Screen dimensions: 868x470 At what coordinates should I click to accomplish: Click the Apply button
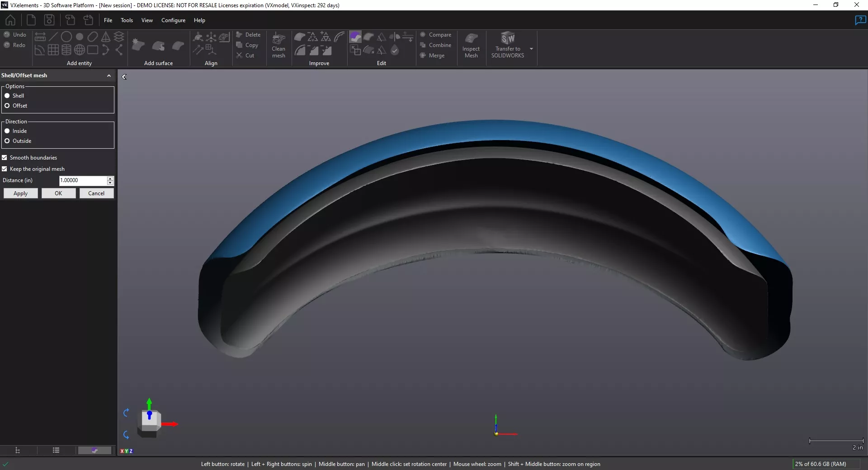tap(20, 193)
